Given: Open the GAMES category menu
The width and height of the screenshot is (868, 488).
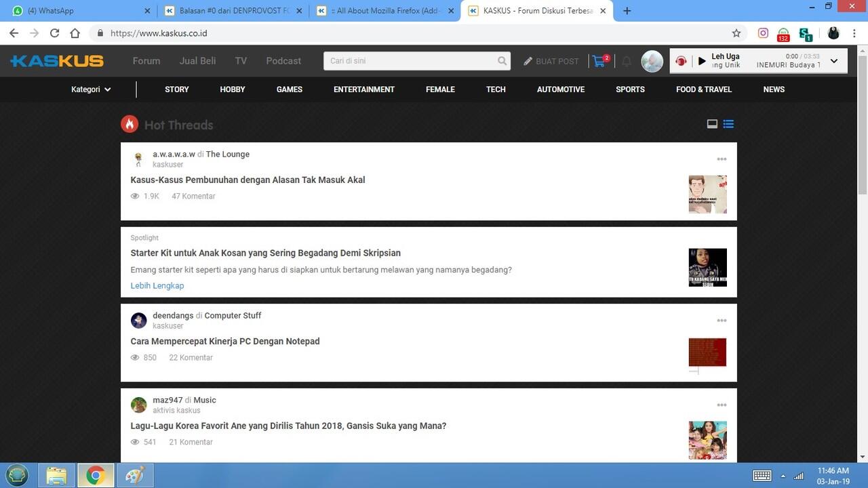Looking at the screenshot, I should (289, 89).
